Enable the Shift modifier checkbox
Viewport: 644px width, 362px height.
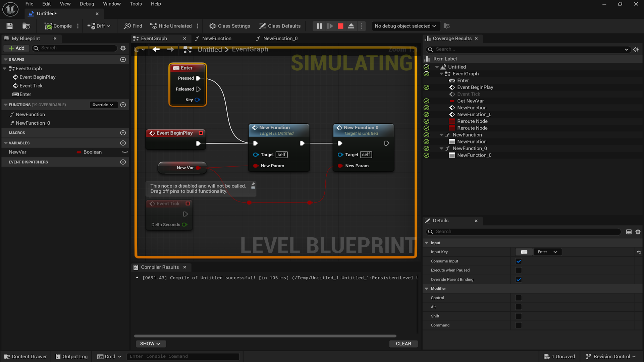(519, 316)
